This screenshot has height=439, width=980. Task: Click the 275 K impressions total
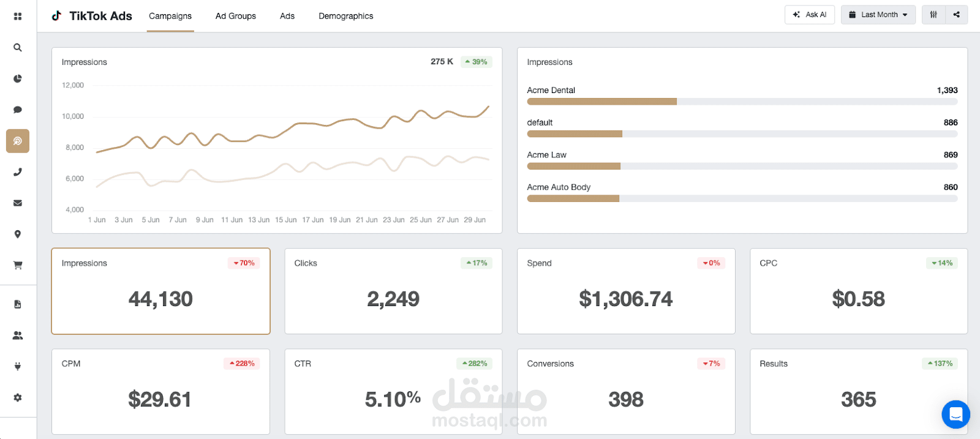pos(442,62)
